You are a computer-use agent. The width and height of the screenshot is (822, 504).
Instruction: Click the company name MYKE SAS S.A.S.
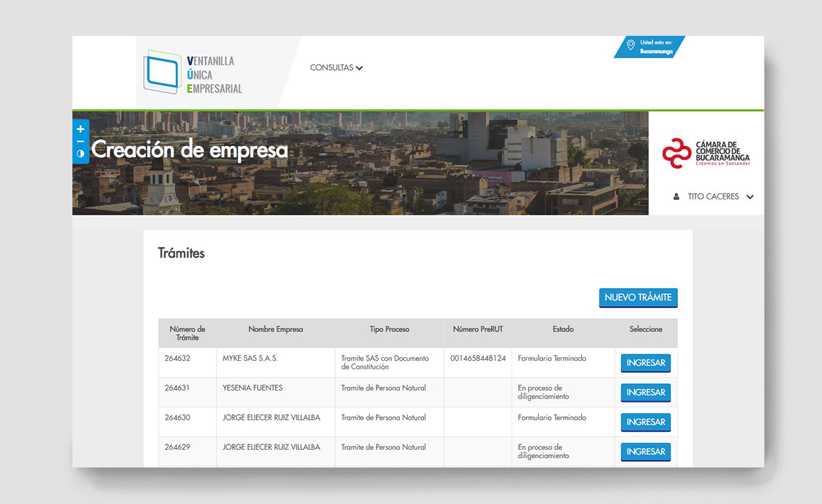click(x=250, y=359)
